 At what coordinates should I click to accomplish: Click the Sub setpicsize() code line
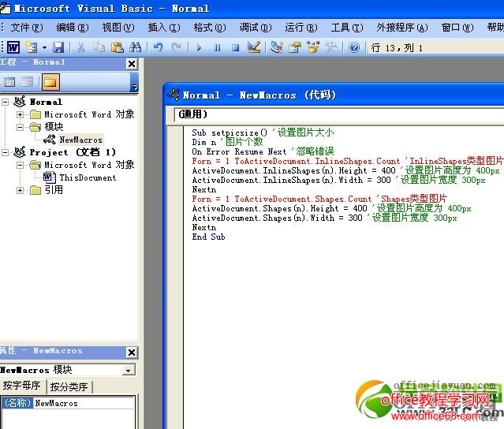[263, 132]
